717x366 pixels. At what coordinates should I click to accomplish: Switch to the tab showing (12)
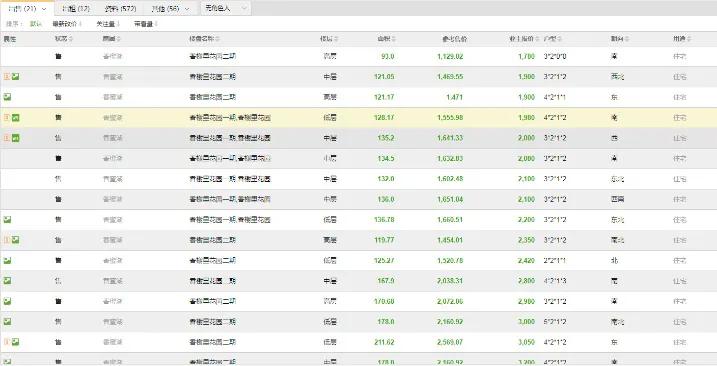[76, 9]
